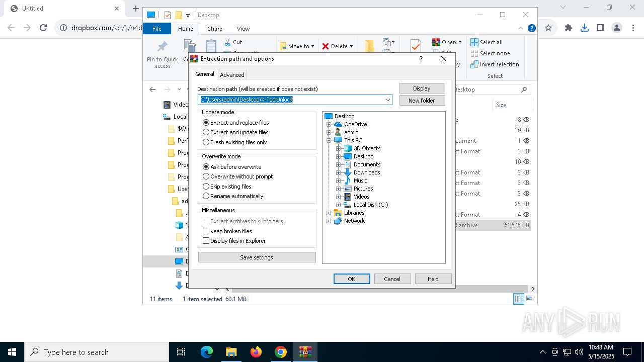This screenshot has width=644, height=362.
Task: Open Chrome downloads icon
Action: pyautogui.click(x=585, y=28)
